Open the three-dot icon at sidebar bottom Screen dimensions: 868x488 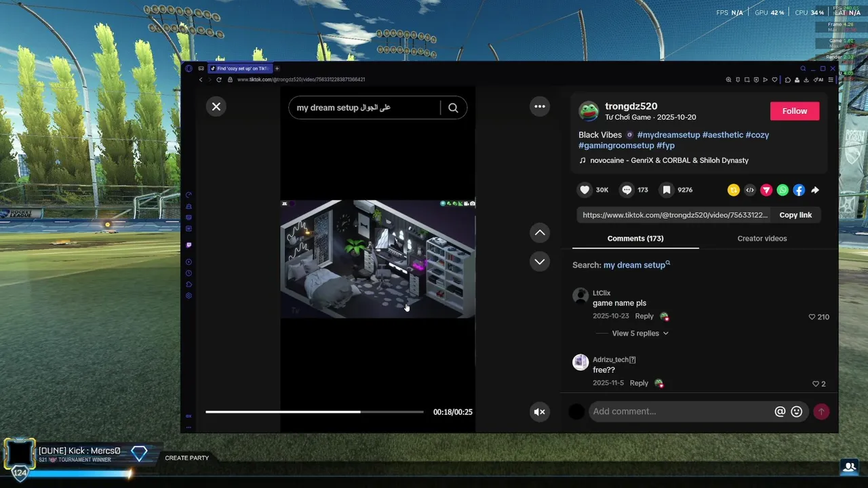tap(189, 427)
